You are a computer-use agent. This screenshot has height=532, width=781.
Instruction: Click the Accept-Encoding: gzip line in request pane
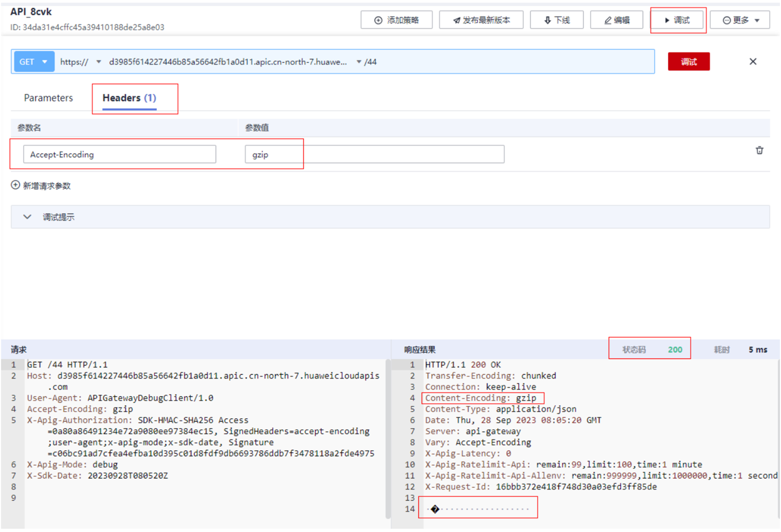tap(80, 409)
